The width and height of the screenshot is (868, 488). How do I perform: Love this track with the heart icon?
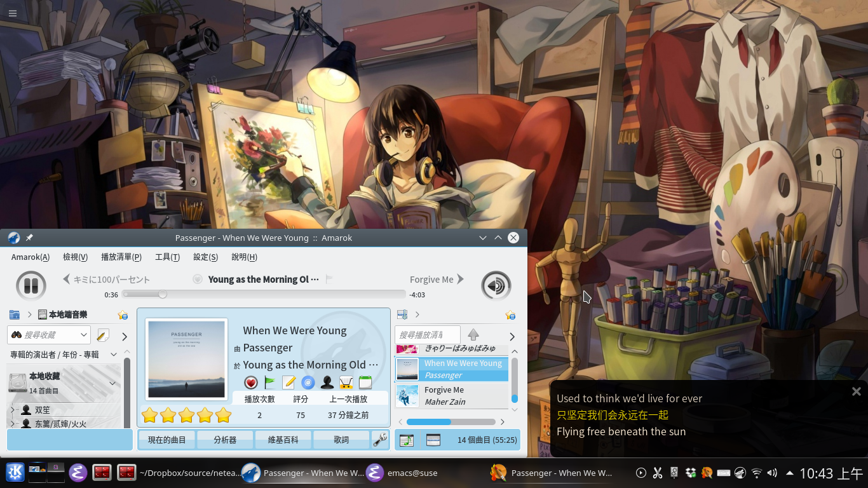(251, 383)
